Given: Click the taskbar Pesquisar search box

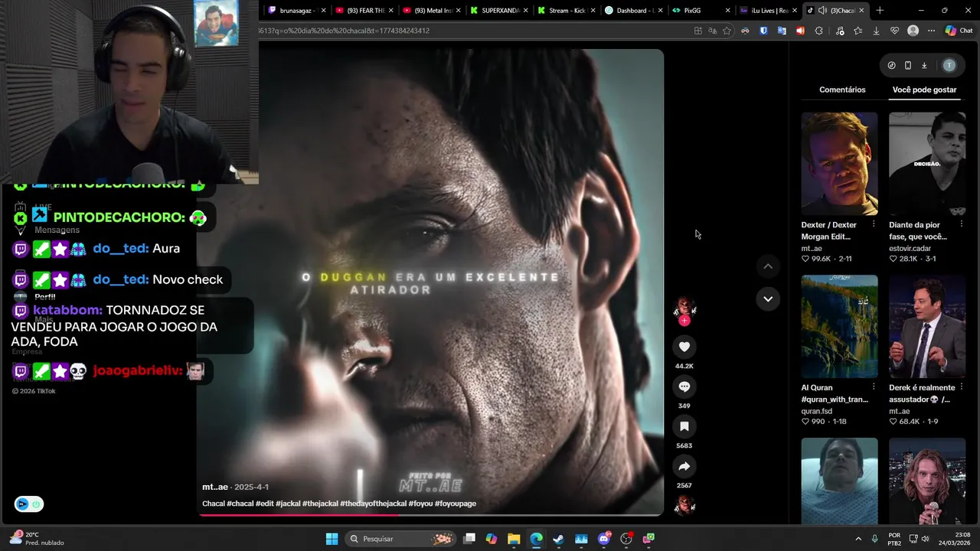Looking at the screenshot, I should [x=399, y=539].
